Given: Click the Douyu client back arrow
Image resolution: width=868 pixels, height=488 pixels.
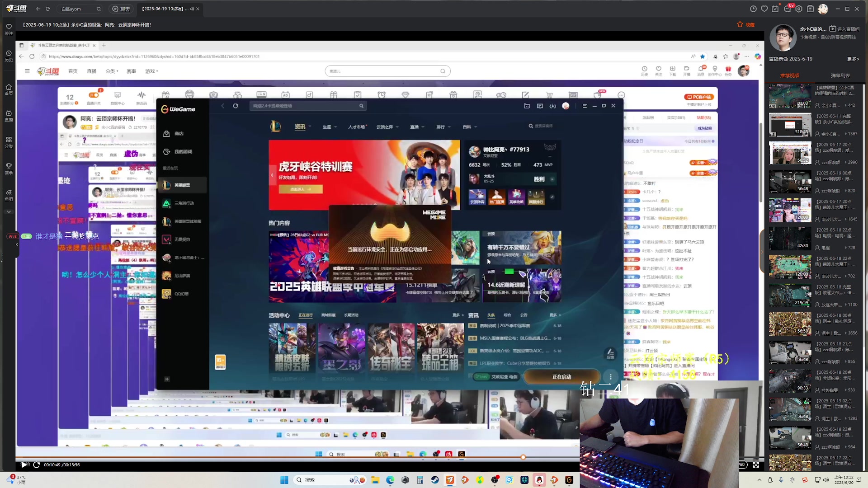Looking at the screenshot, I should [x=38, y=9].
